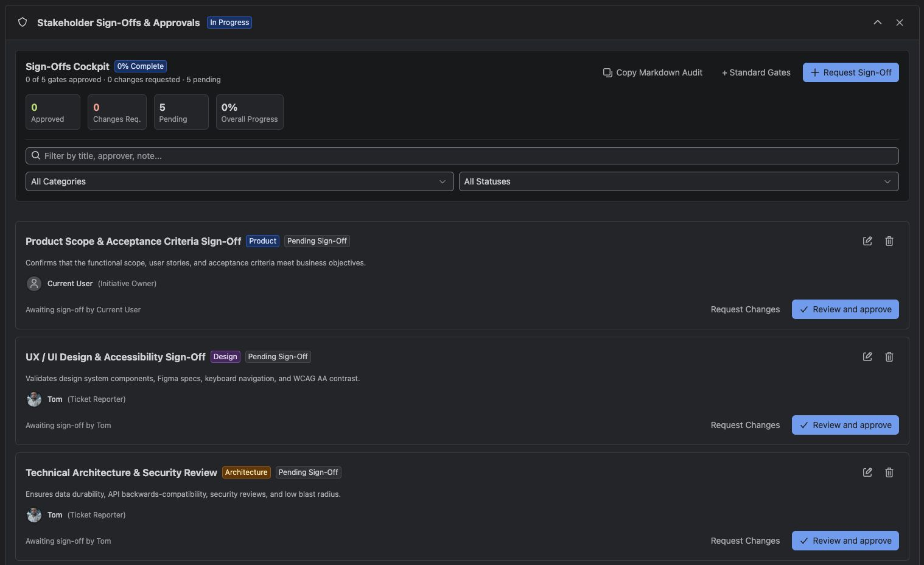Request Changes on Technical Architecture review

point(745,541)
